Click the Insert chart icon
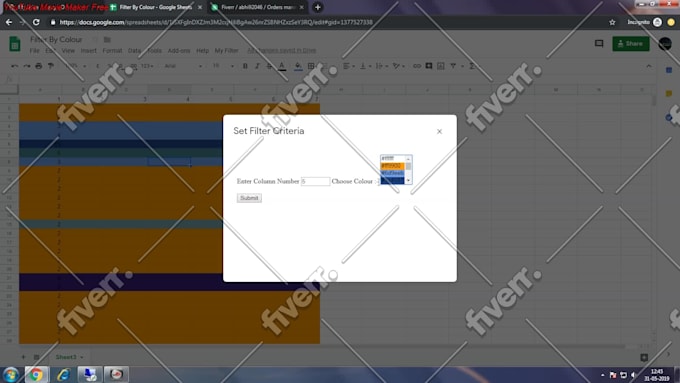Image resolution: width=680 pixels, height=383 pixels. 441,66
